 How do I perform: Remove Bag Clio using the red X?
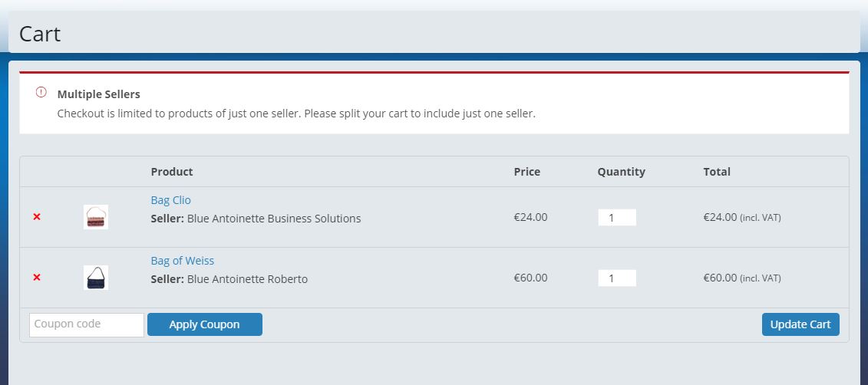click(37, 217)
